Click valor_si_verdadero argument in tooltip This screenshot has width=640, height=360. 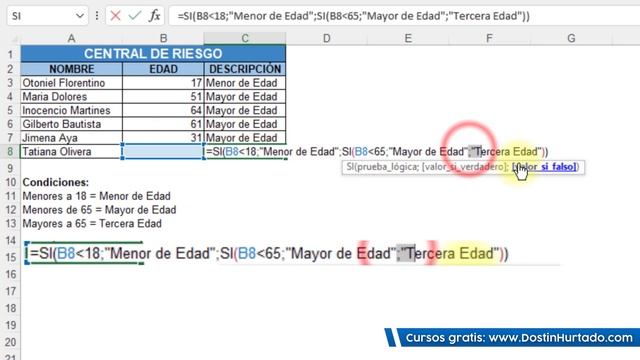pos(464,167)
